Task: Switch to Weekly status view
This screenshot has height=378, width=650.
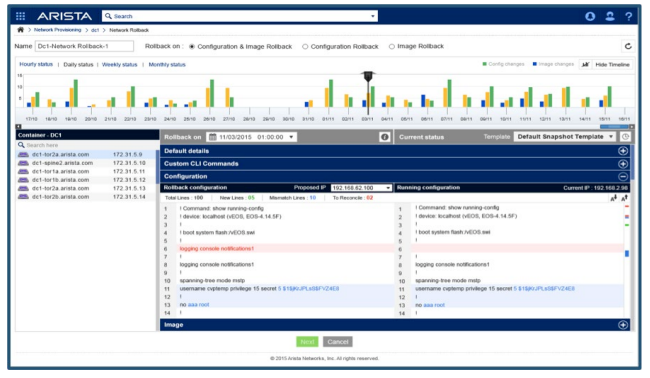Action: click(x=119, y=65)
